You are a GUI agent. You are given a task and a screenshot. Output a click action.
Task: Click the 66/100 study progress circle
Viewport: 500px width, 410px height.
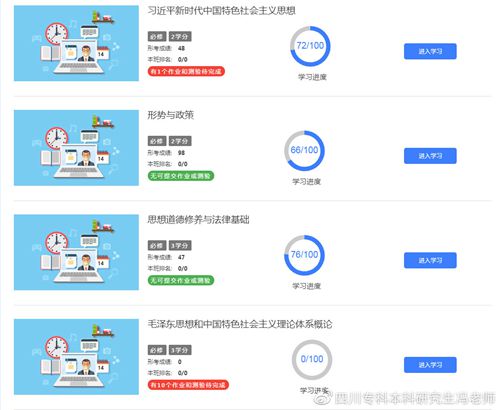[x=304, y=151]
